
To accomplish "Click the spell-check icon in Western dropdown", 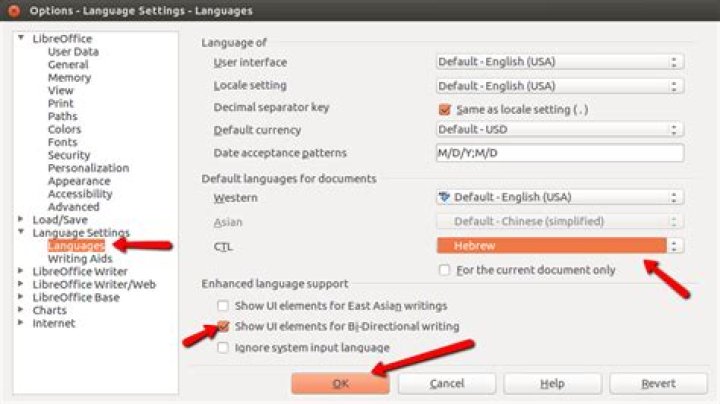I will (444, 197).
